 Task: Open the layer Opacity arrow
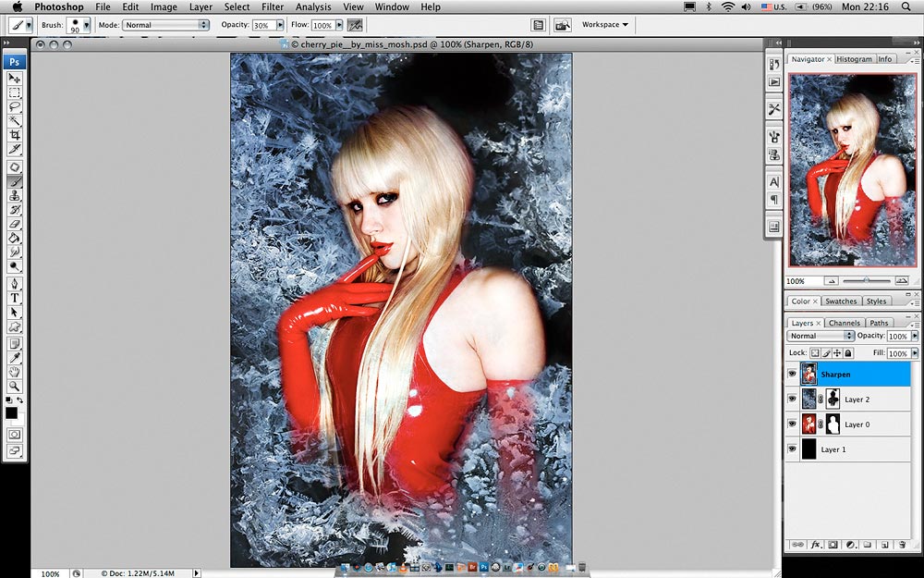pyautogui.click(x=915, y=336)
